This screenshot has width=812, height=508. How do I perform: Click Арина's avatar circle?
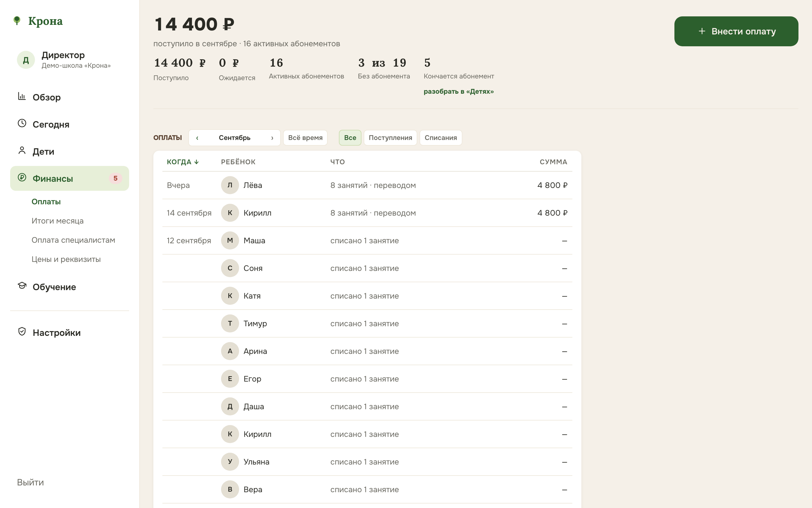[230, 351]
